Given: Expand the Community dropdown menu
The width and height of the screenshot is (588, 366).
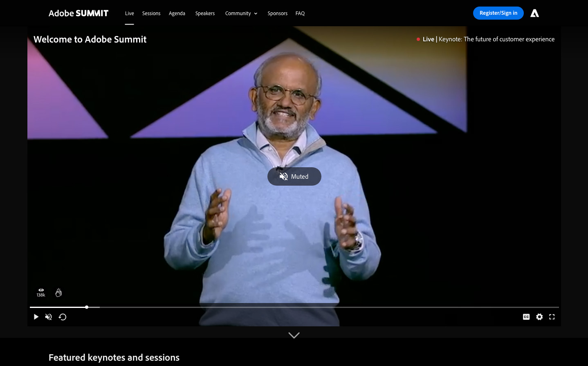Looking at the screenshot, I should pyautogui.click(x=241, y=13).
